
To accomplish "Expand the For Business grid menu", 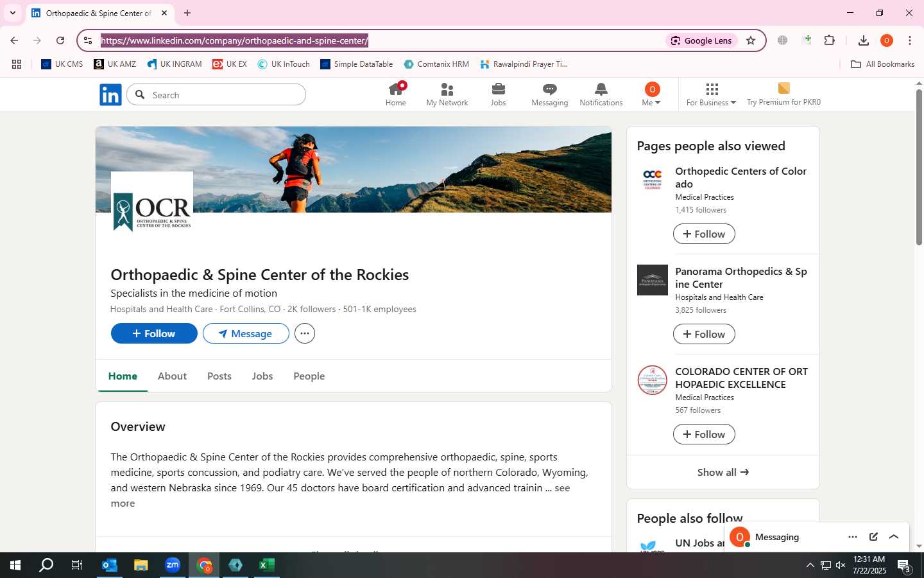I will click(712, 94).
